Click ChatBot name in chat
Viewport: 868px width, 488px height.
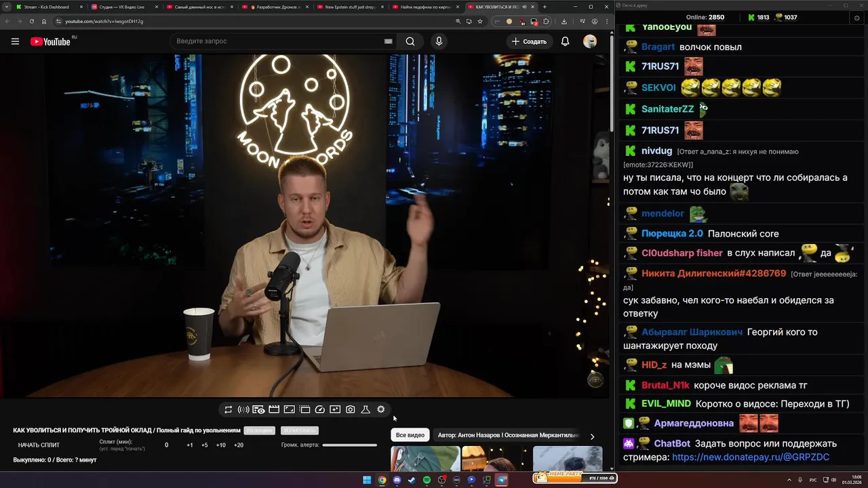[672, 444]
